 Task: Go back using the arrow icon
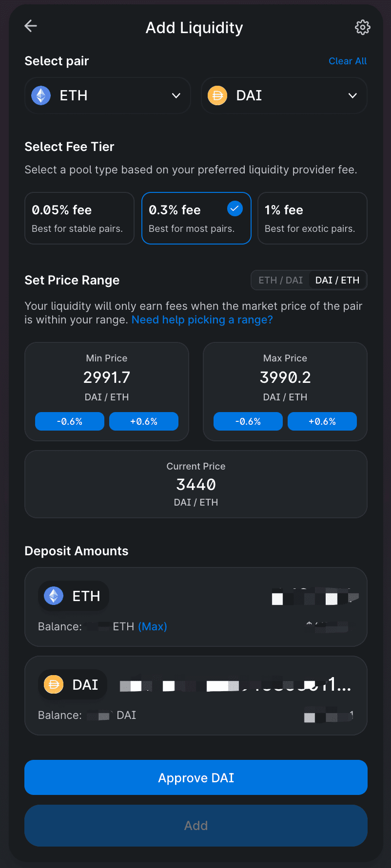point(31,26)
